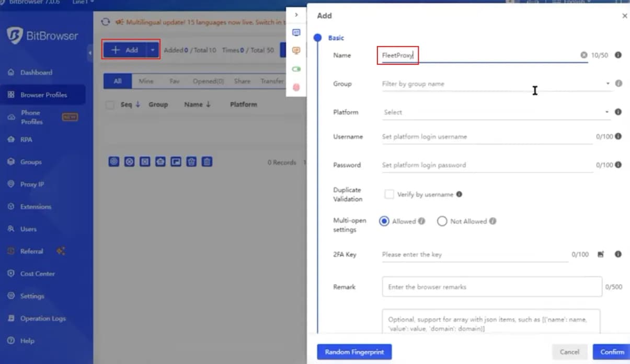The image size is (630, 364).
Task: Click the info icon beside Platform
Action: [618, 112]
